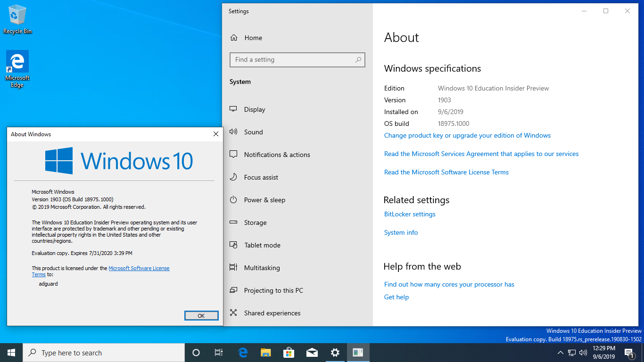Show hidden tray icons chevron
Image resolution: width=644 pixels, height=362 pixels.
[x=561, y=353]
